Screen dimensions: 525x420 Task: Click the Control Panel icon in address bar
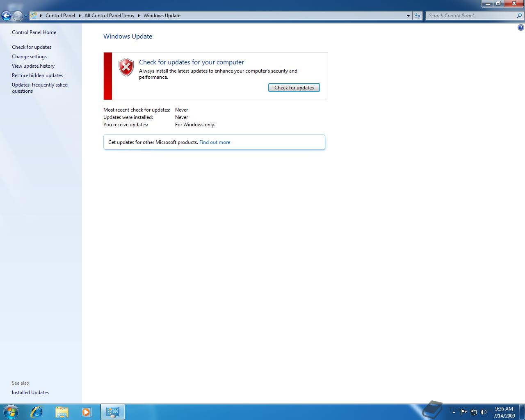34,16
